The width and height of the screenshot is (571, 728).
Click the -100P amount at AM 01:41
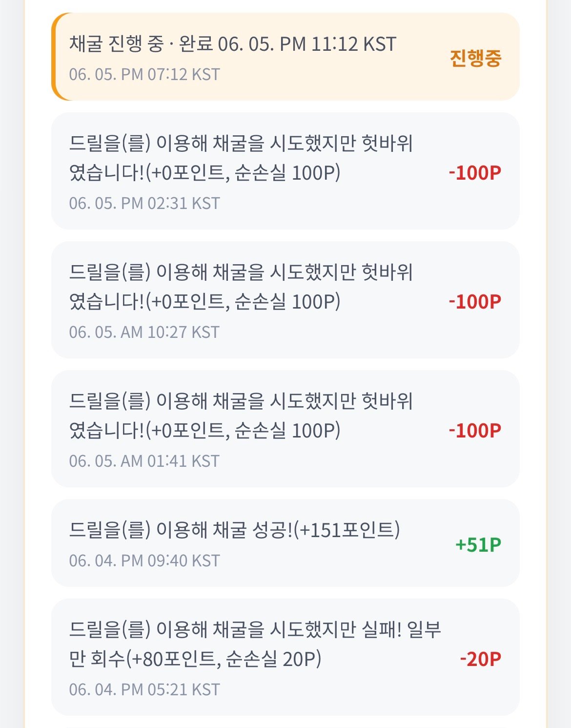(x=475, y=430)
